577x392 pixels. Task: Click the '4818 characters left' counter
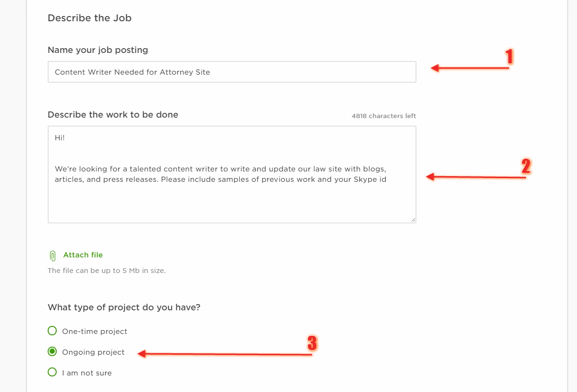[384, 116]
